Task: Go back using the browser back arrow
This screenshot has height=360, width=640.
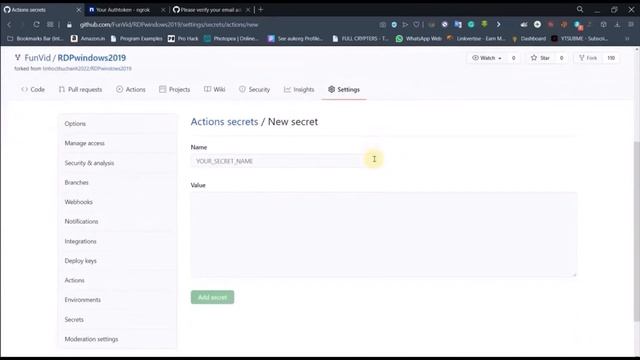Action: click(9, 24)
